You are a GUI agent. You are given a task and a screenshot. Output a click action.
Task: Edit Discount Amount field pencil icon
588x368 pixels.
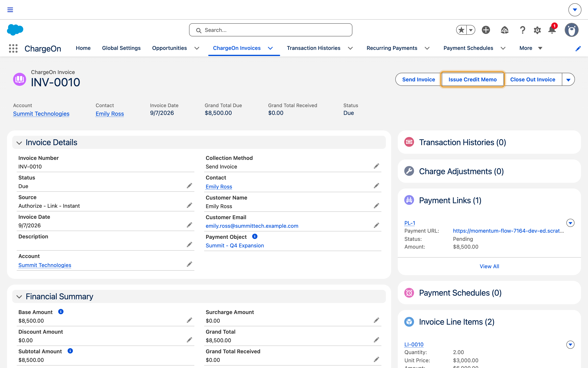coord(189,340)
